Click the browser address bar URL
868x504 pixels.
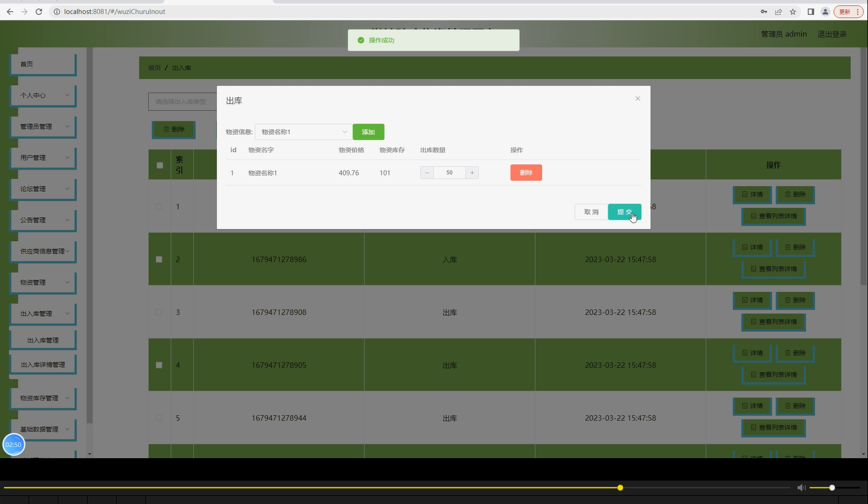[x=115, y=11]
